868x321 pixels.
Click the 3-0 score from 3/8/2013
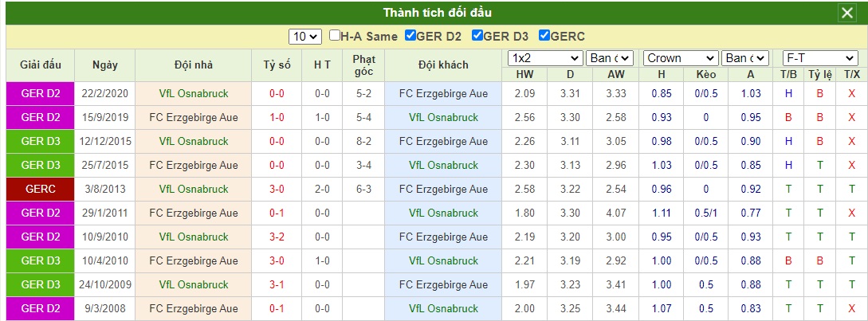(x=277, y=190)
